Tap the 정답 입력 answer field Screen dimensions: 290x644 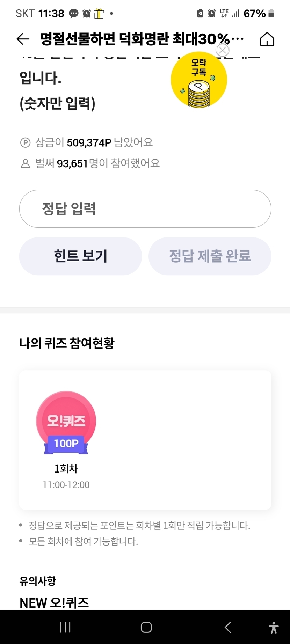[145, 209]
